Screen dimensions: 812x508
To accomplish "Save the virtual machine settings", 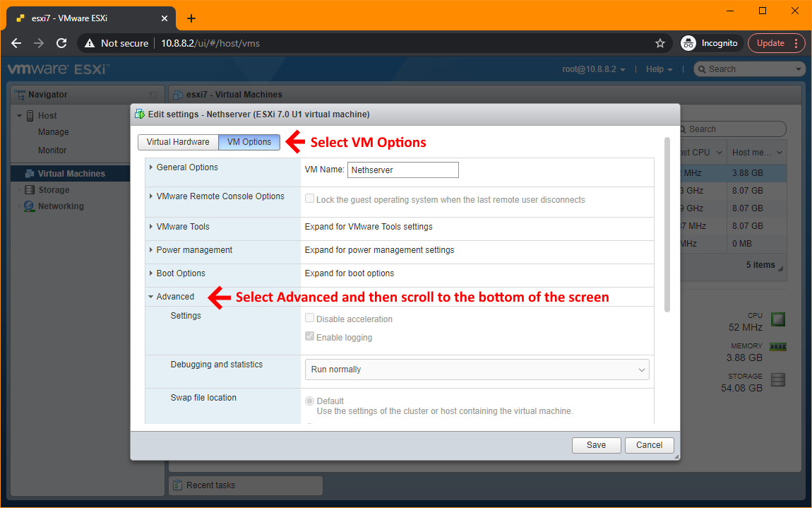I will coord(596,445).
